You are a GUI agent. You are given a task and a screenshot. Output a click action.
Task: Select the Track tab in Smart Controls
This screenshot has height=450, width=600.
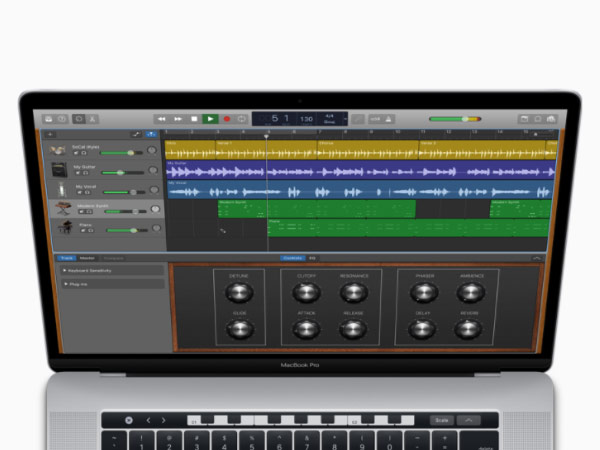[x=67, y=258]
